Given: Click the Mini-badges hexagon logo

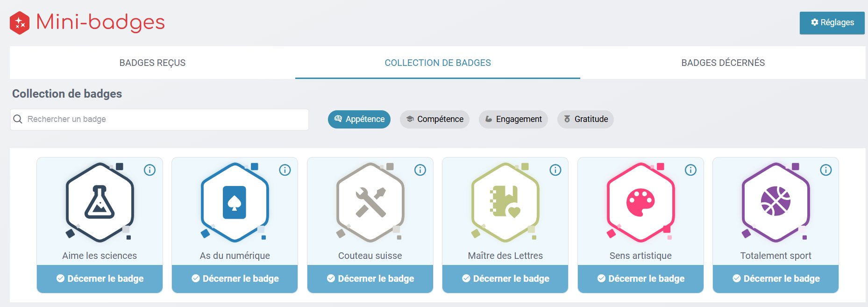Looking at the screenshot, I should 20,23.
